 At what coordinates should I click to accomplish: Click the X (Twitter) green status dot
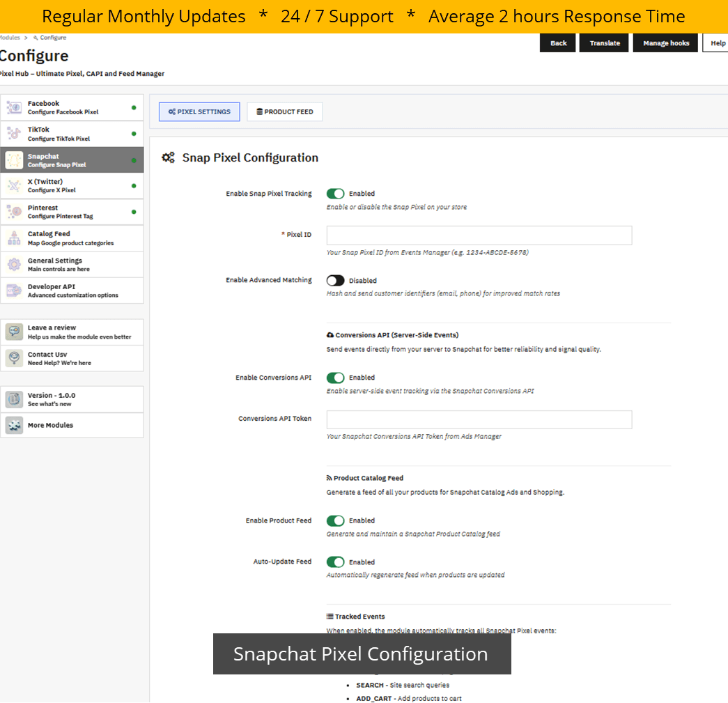click(134, 186)
